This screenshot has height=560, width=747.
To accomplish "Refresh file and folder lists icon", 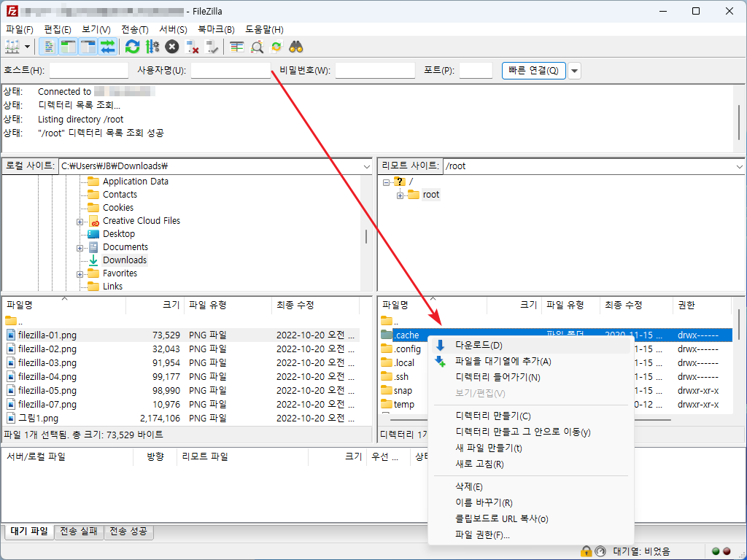I will 133,47.
